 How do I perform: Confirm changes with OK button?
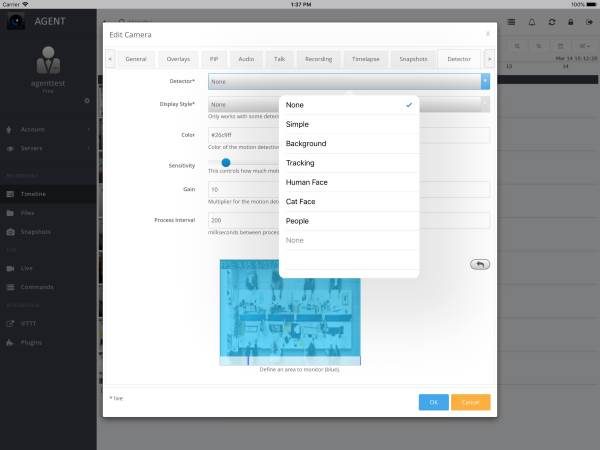(x=434, y=402)
